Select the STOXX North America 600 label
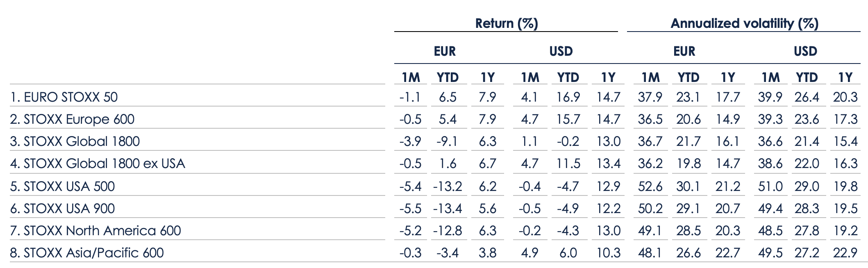This screenshot has height=268, width=868. point(95,231)
